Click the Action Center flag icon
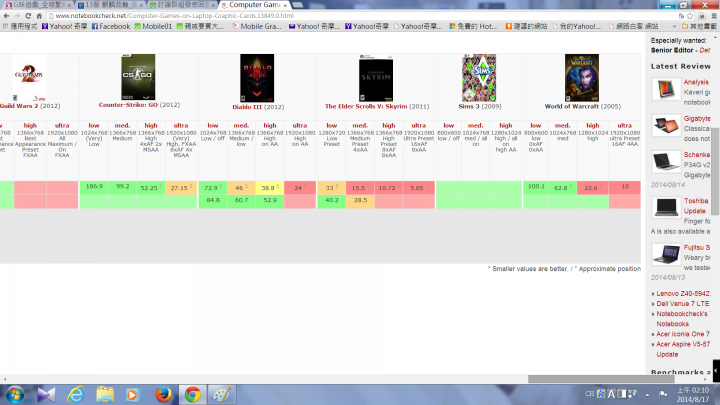Screen dimensions: 720x405 (663, 394)
